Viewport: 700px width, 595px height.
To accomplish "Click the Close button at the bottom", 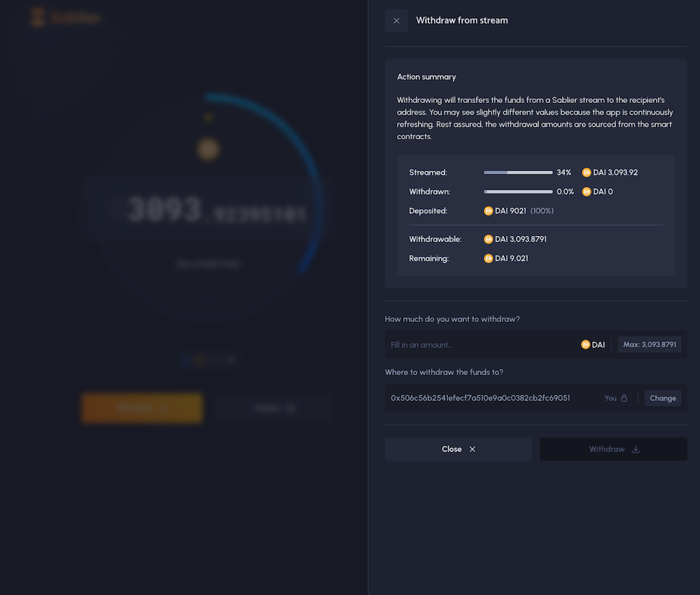I will tap(458, 449).
